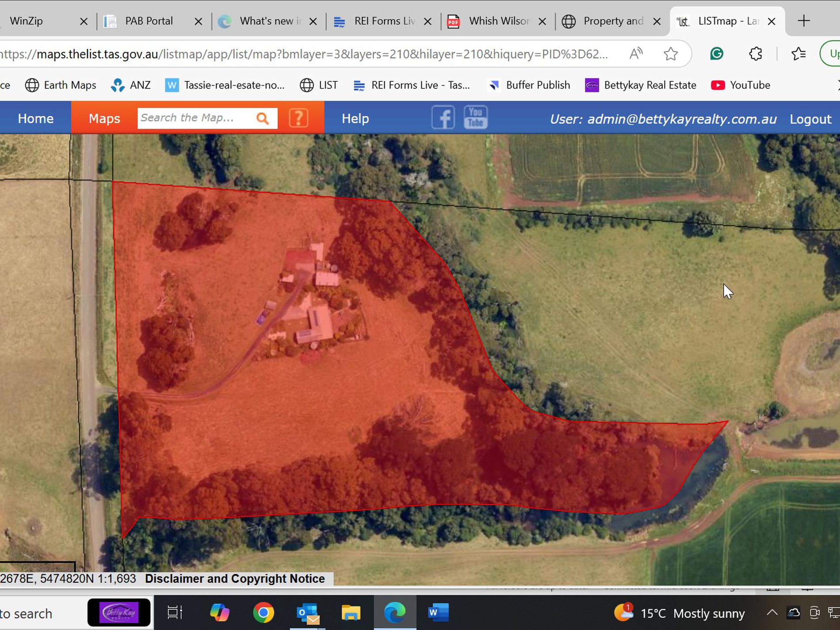Open Windows Task View
840x630 pixels.
(175, 613)
